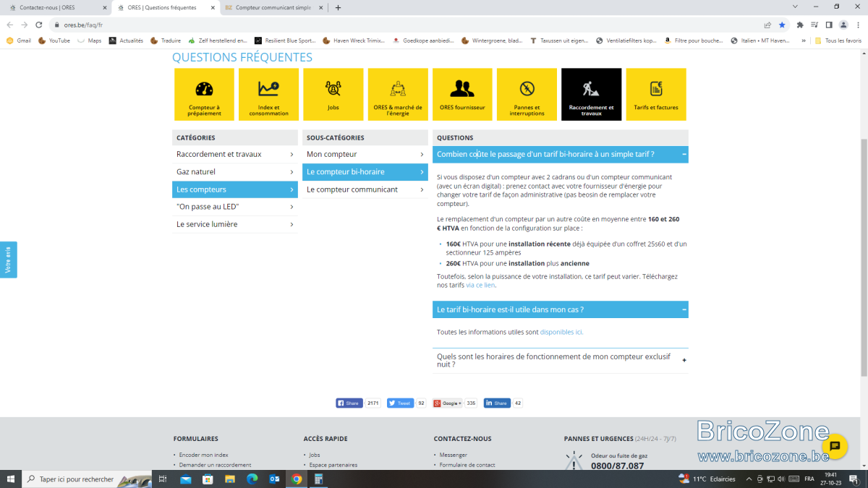Reload the page with the refresh icon
The height and width of the screenshot is (488, 868).
pos(38,25)
